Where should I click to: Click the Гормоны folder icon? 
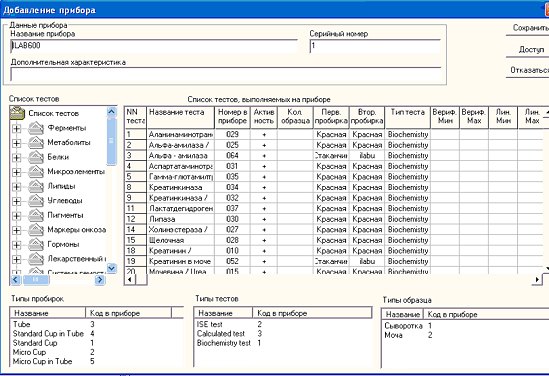[36, 244]
